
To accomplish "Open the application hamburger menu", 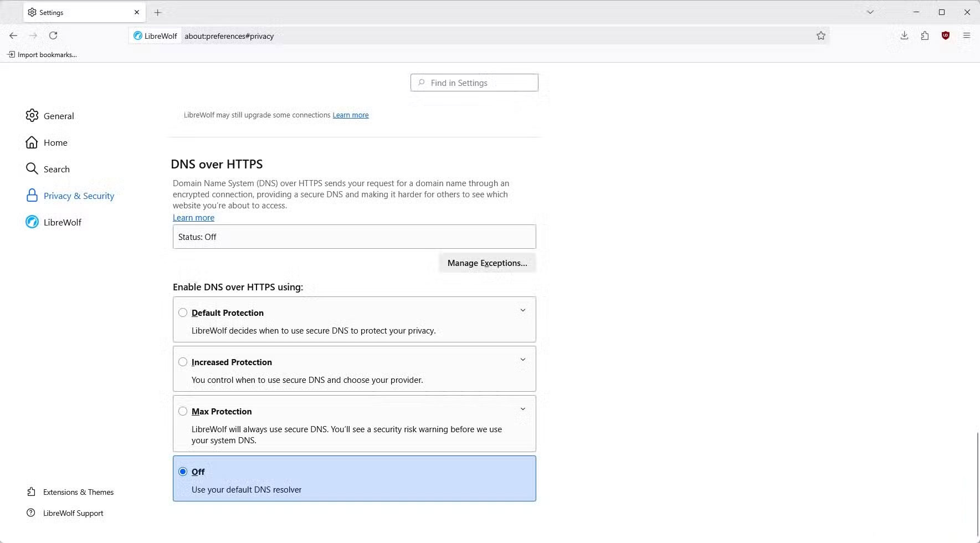I will [x=966, y=35].
